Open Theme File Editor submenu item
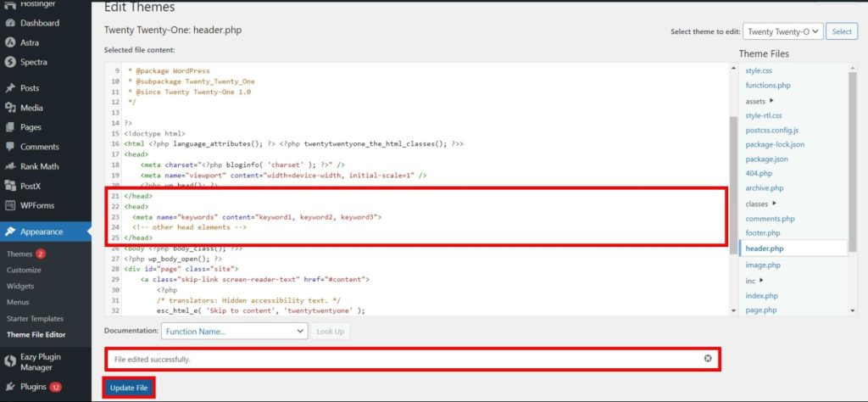 (36, 334)
